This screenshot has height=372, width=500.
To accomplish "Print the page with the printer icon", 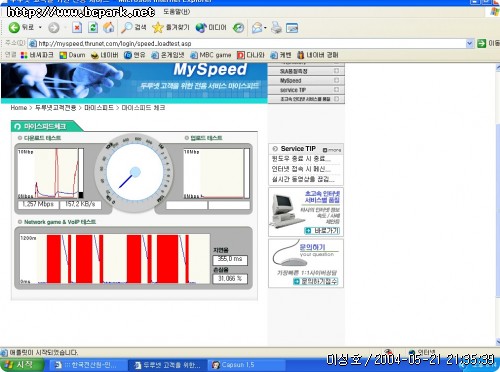I will pos(276,28).
